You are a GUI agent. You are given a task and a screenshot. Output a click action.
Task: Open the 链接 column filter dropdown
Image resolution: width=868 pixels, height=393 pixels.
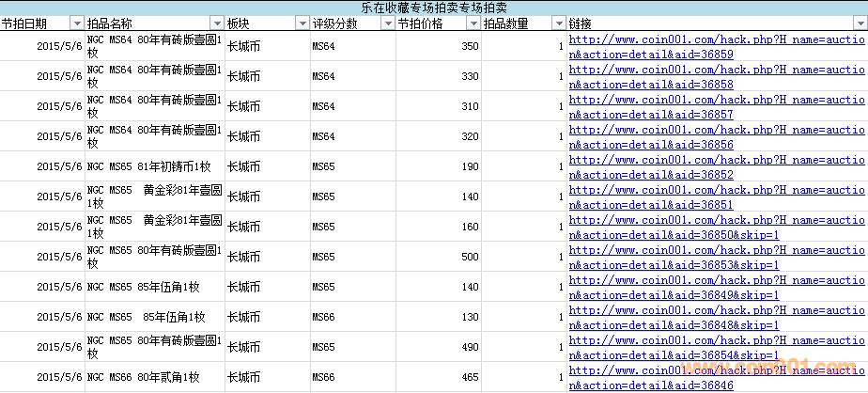click(860, 24)
